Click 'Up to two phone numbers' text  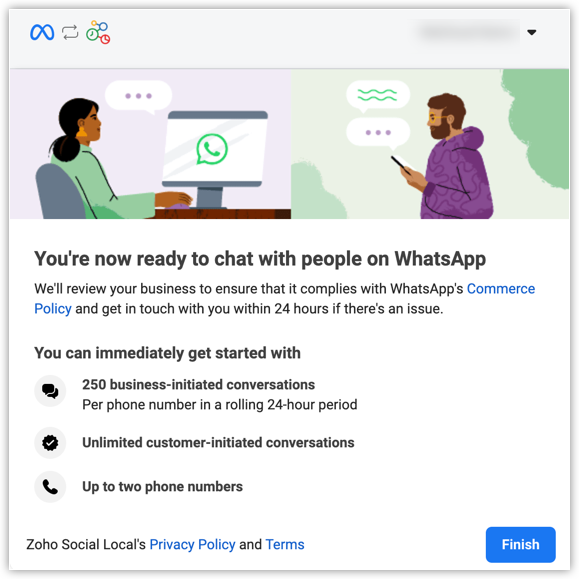(162, 487)
